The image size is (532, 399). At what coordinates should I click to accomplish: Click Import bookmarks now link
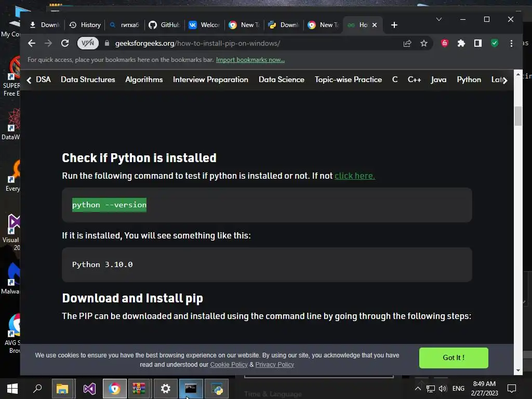(x=250, y=60)
